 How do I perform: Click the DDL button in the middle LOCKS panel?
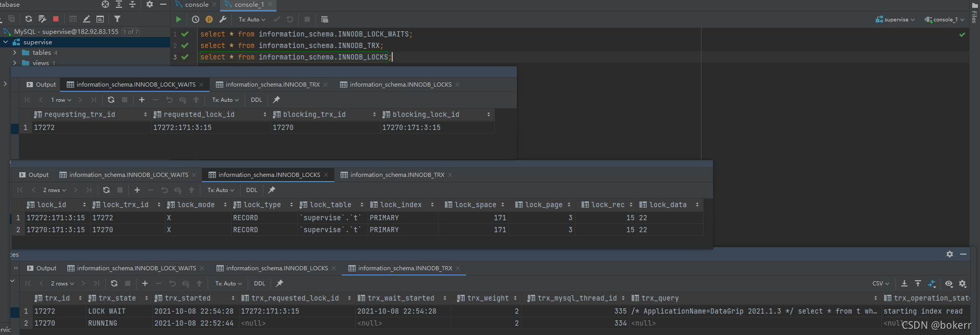point(252,190)
